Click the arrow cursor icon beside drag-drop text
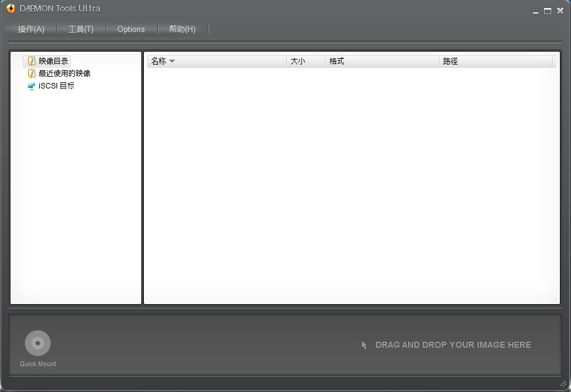This screenshot has height=392, width=571. click(364, 344)
